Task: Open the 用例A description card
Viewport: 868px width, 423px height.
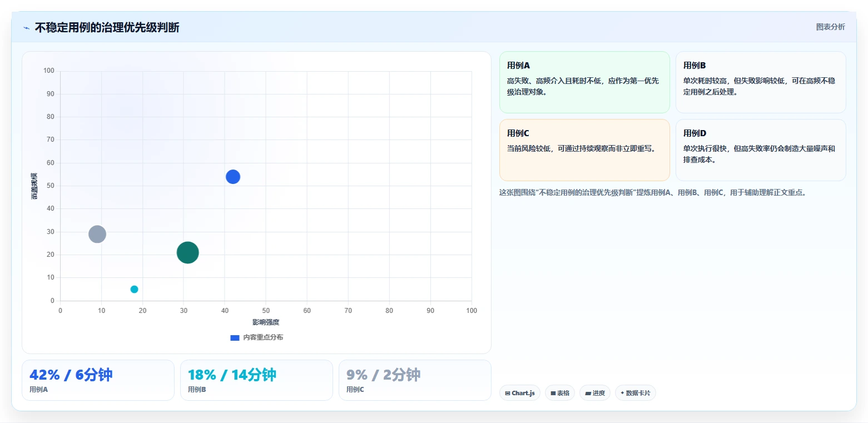Action: coord(584,82)
